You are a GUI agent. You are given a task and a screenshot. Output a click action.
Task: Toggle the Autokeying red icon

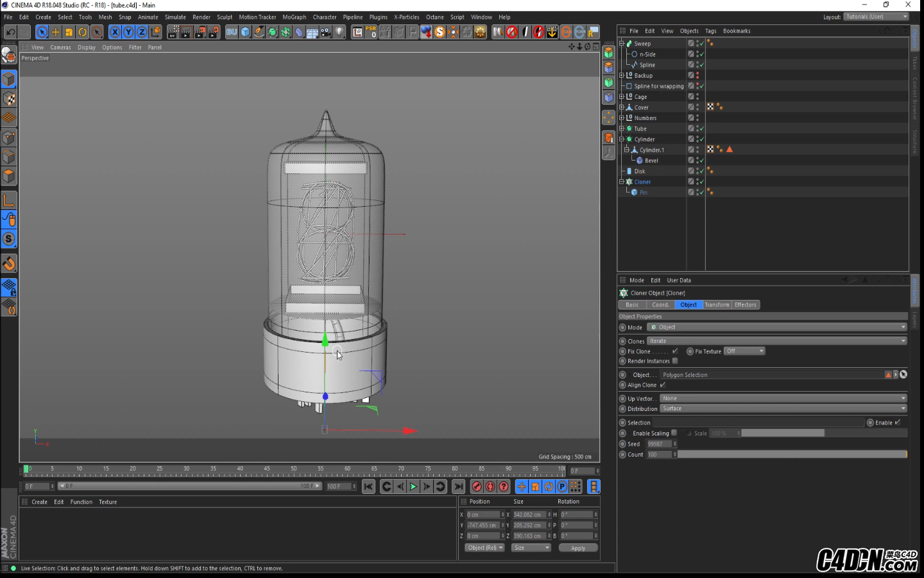pyautogui.click(x=490, y=487)
